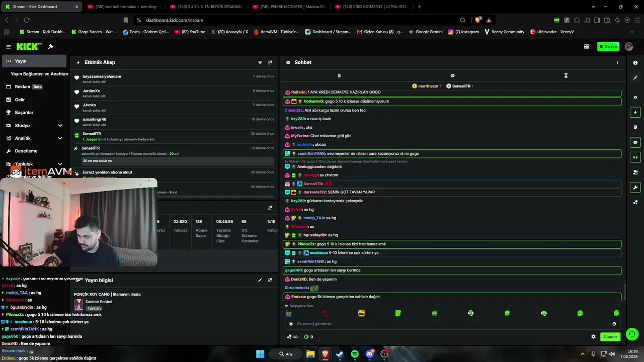
Task: Pop out the Etkinlik Akışı panel
Action: click(x=270, y=62)
